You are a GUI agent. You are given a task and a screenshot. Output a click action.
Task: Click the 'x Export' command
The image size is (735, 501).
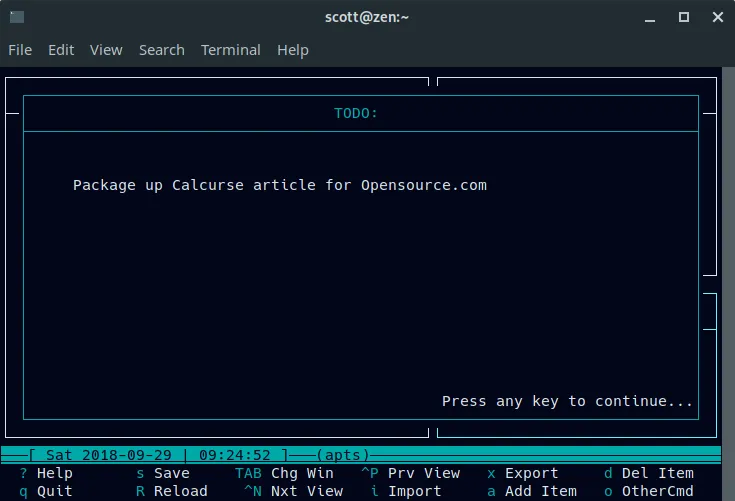point(523,473)
